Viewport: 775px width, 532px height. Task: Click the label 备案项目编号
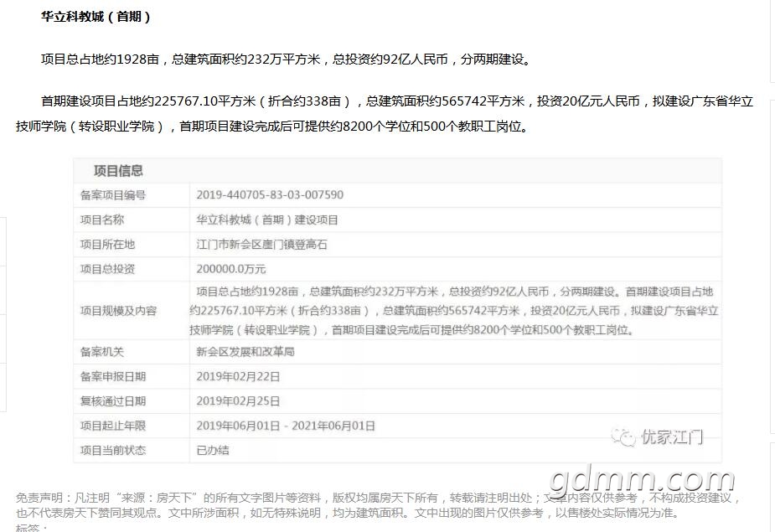tap(113, 195)
